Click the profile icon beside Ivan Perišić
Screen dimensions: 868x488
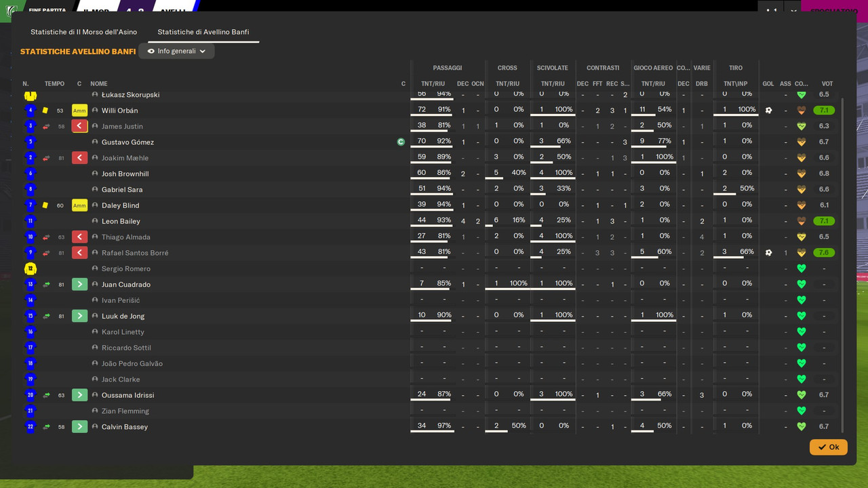point(95,300)
